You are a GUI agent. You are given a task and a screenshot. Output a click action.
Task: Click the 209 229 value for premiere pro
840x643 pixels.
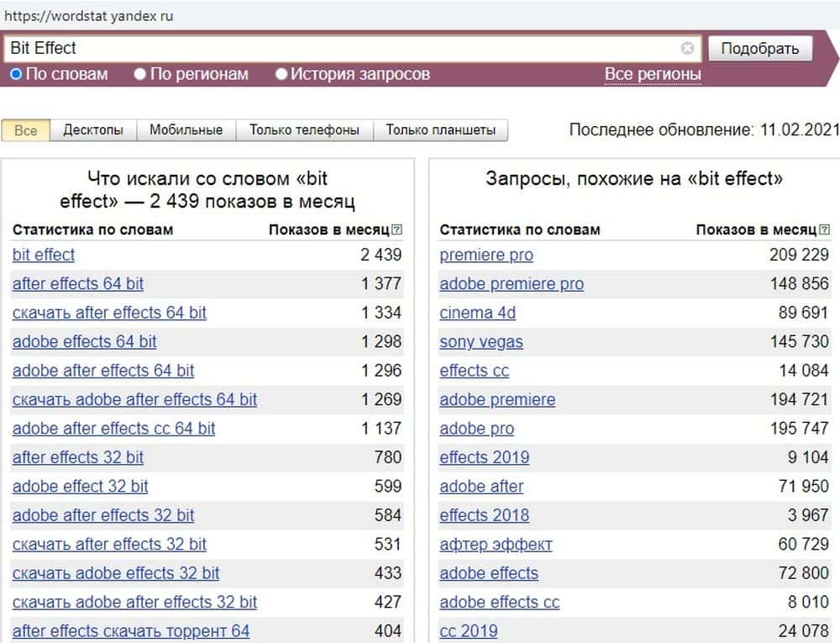[800, 255]
